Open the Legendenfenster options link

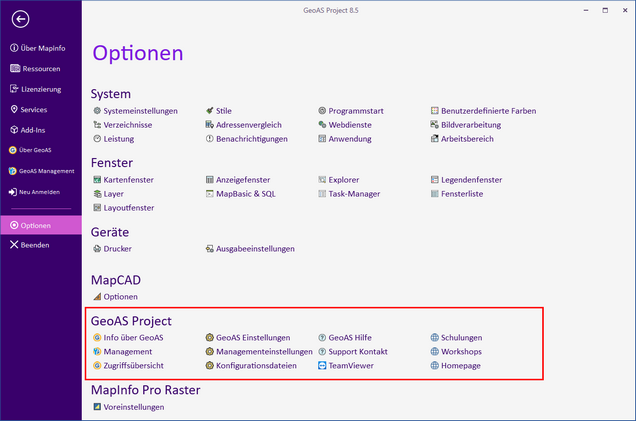(x=471, y=180)
